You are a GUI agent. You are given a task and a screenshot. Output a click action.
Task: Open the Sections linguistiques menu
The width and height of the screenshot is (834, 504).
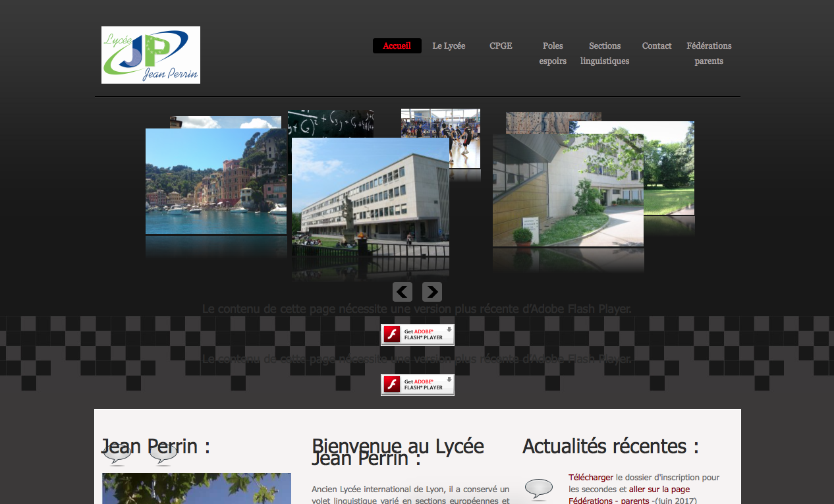point(605,53)
